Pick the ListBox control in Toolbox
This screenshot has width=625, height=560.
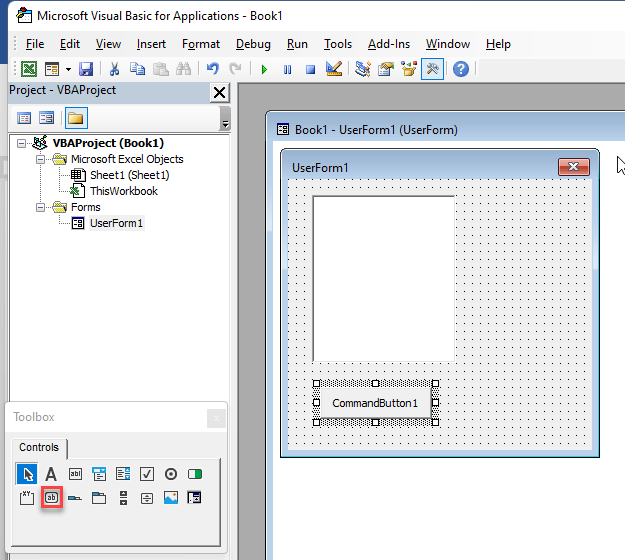point(123,474)
